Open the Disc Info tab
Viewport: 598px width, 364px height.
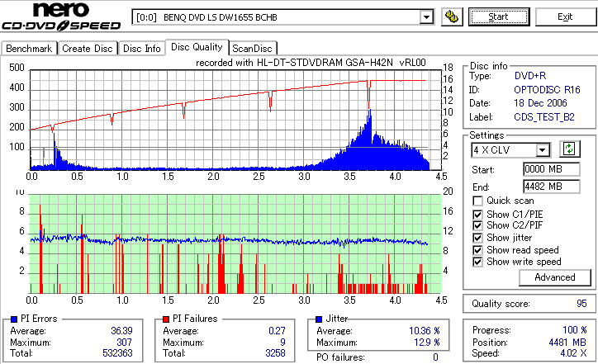[x=141, y=49]
